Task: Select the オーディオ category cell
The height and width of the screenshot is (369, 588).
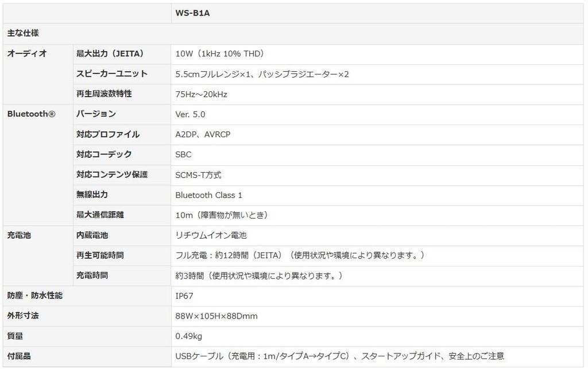Action: (x=26, y=53)
